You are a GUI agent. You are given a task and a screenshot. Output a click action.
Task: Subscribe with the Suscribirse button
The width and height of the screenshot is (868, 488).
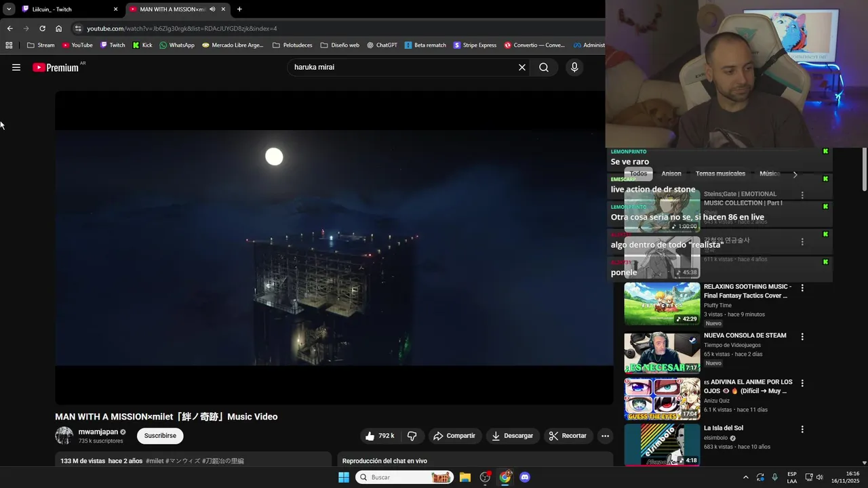pos(160,436)
